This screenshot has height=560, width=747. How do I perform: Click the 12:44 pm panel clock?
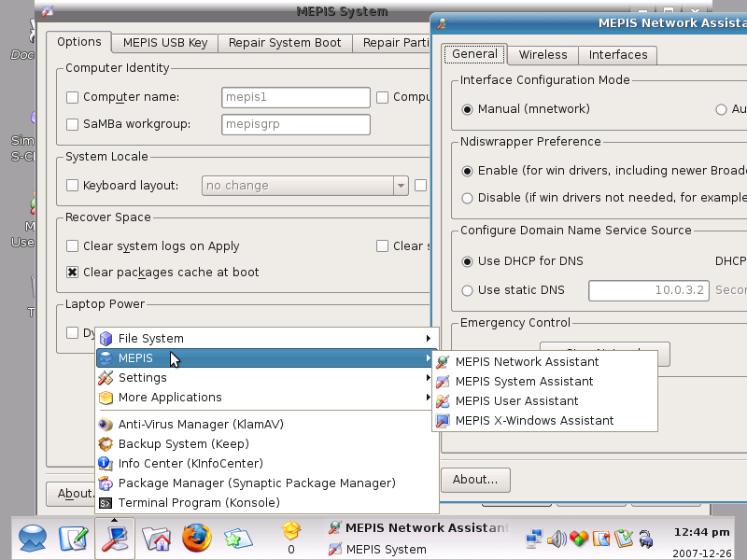coord(702,532)
